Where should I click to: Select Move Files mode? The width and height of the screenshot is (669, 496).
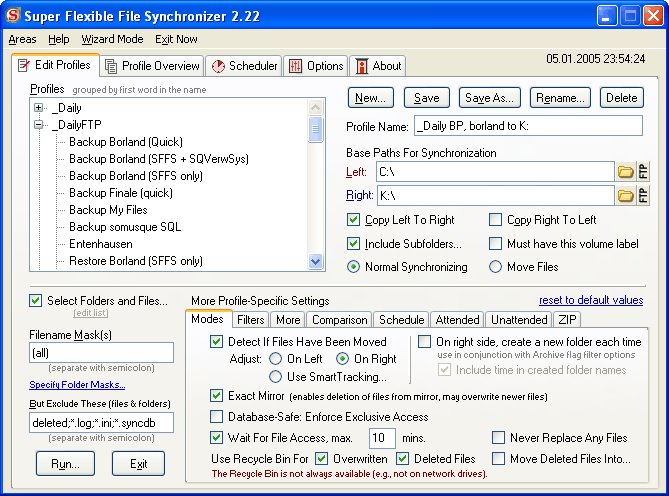click(x=495, y=267)
